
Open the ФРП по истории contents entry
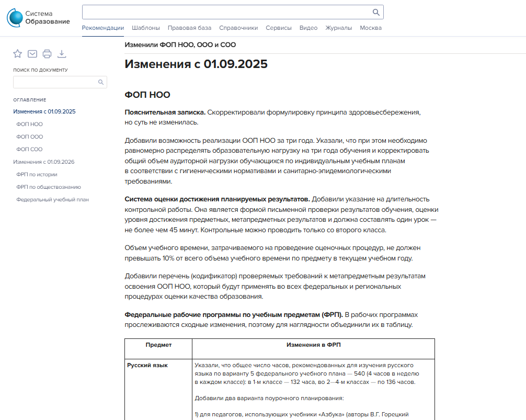(x=37, y=175)
